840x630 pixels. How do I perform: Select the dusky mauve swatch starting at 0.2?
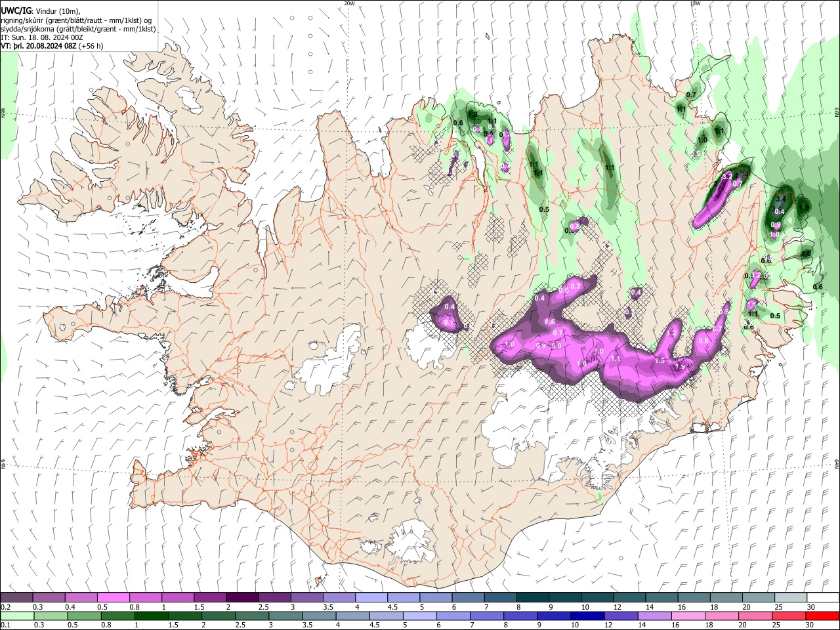click(x=16, y=598)
